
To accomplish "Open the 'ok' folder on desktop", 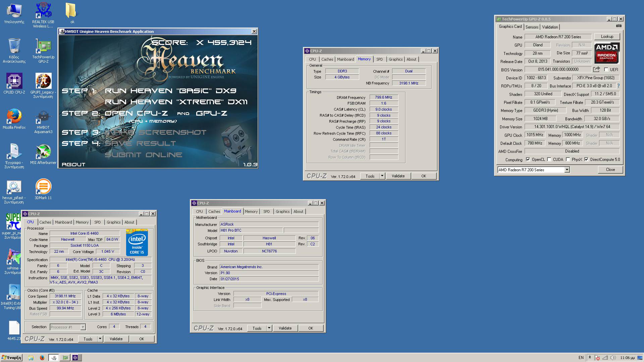I will [x=71, y=13].
